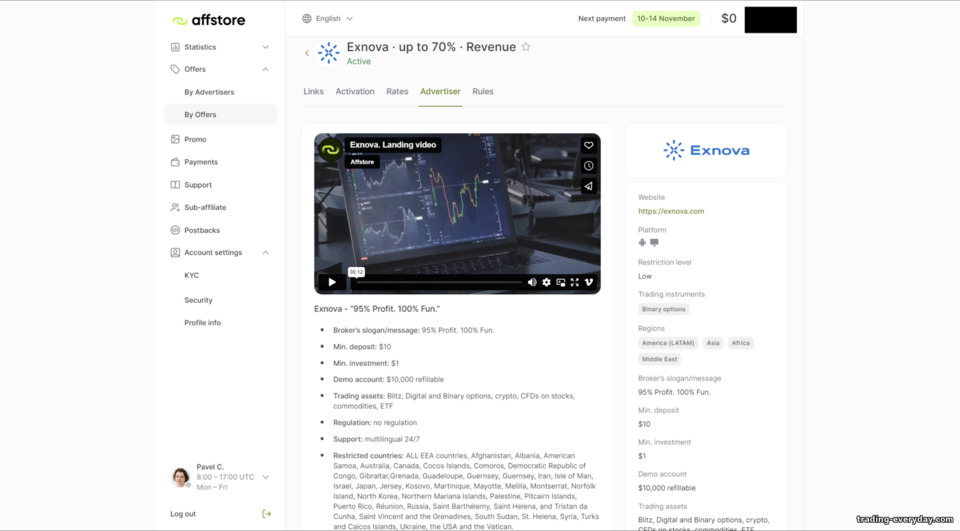This screenshot has width=960, height=531.
Task: Open By Offers submenu item
Action: (220, 115)
